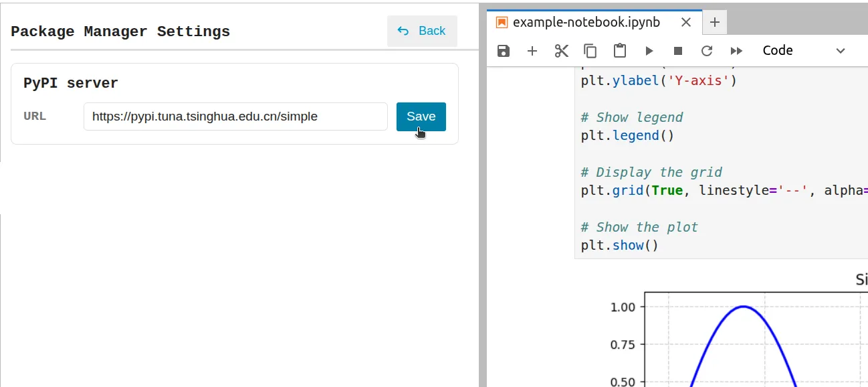Close the example-notebook.ipynb tab
This screenshot has height=387, width=868.
click(685, 22)
